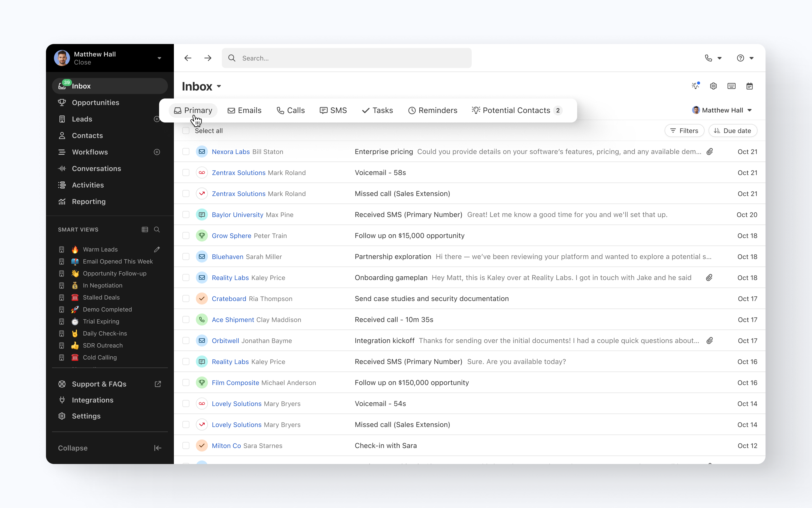
Task: Search Smart Views magnifier icon
Action: [157, 229]
